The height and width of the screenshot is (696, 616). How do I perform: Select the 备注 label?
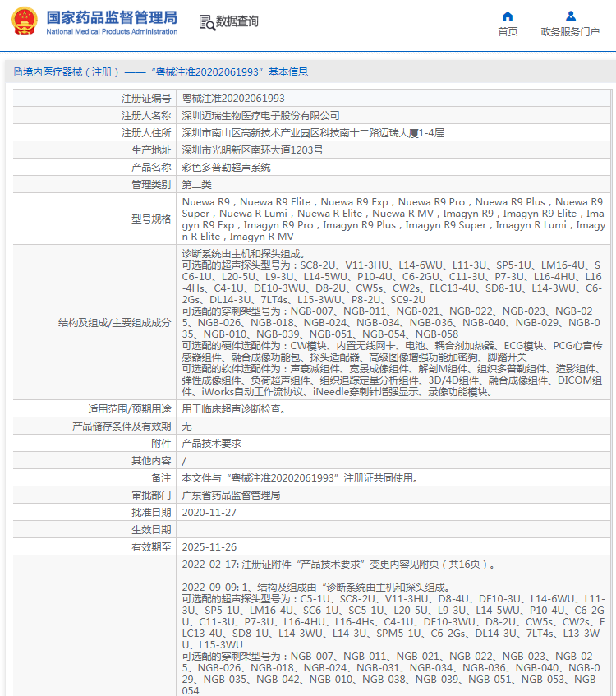point(161,478)
